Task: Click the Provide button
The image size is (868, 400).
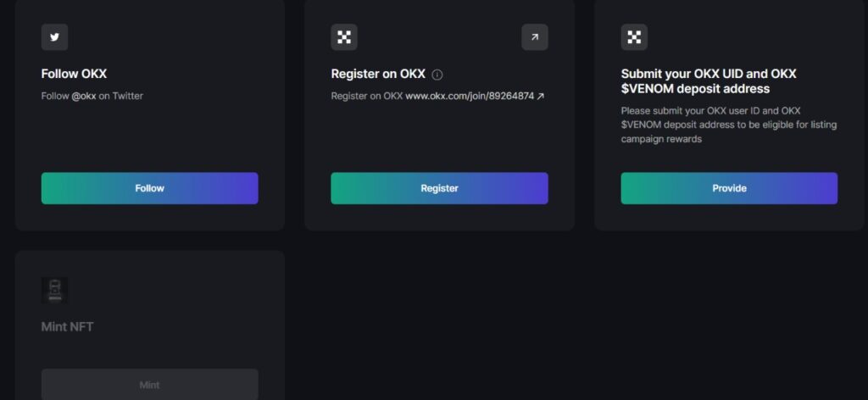Action: pos(729,188)
